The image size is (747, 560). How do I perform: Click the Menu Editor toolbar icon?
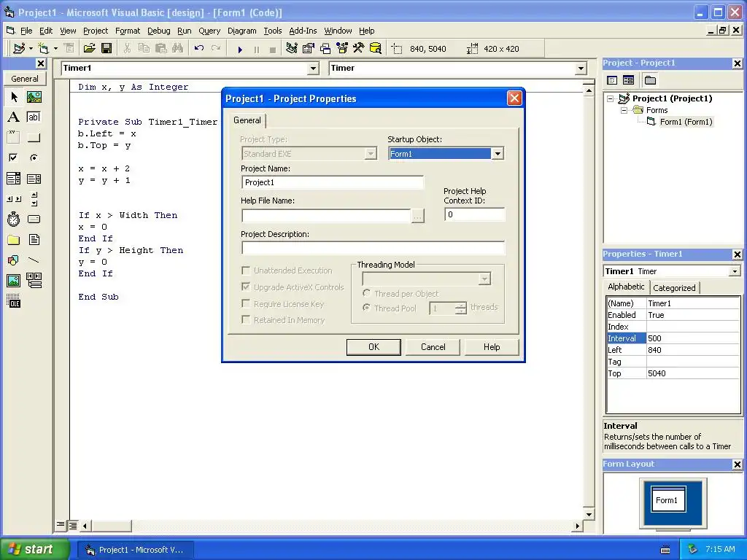pos(69,48)
